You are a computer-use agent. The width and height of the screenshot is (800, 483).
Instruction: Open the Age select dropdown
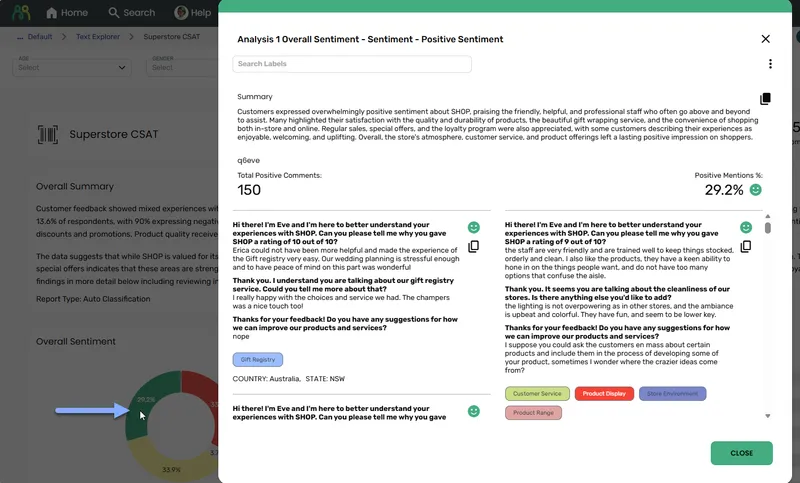(71, 67)
